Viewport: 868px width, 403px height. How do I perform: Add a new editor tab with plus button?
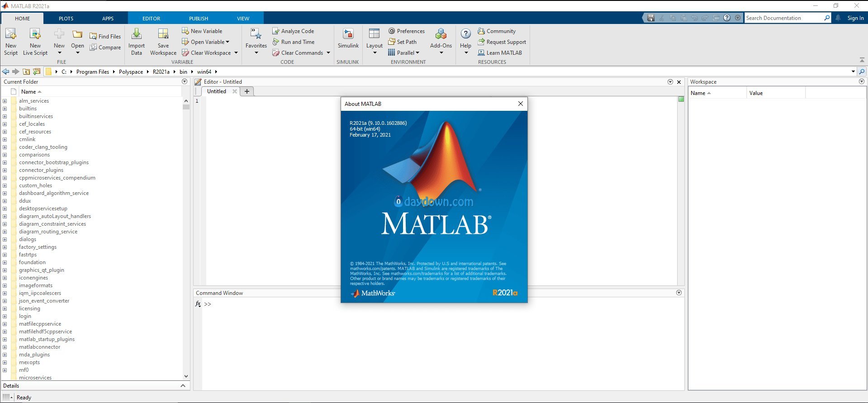[x=247, y=91]
